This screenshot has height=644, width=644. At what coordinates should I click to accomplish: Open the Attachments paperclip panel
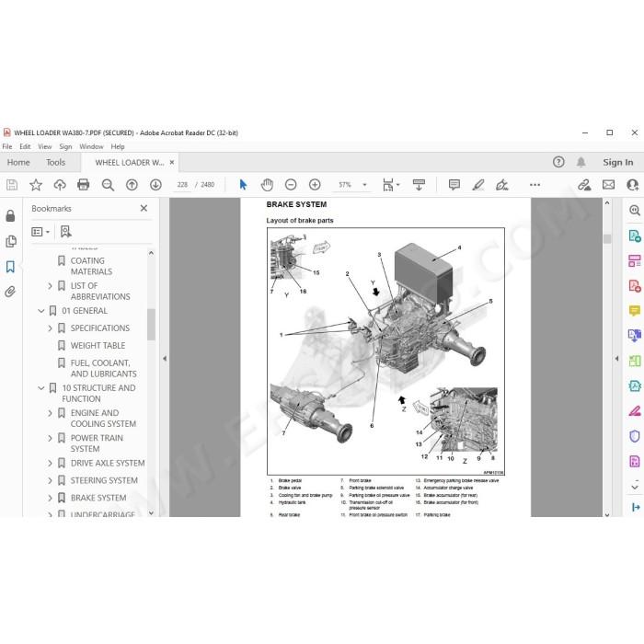click(x=10, y=292)
